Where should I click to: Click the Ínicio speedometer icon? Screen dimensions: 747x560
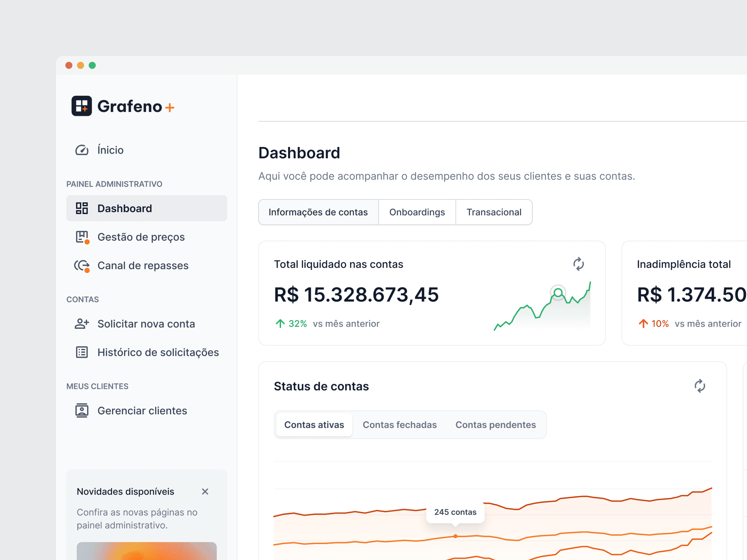(82, 150)
